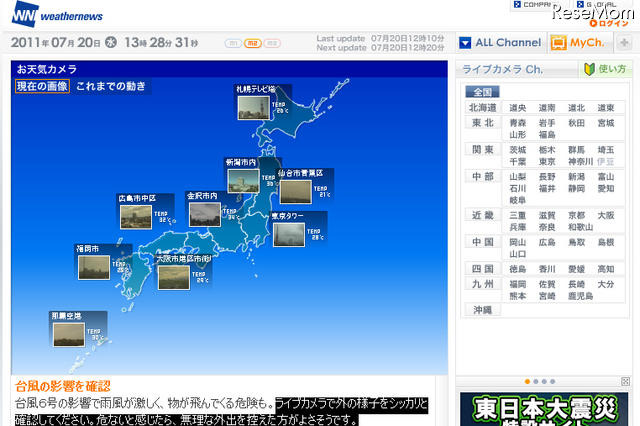Open the 新潟市内 camera thumbnail
The height and width of the screenshot is (426, 640).
point(244,180)
